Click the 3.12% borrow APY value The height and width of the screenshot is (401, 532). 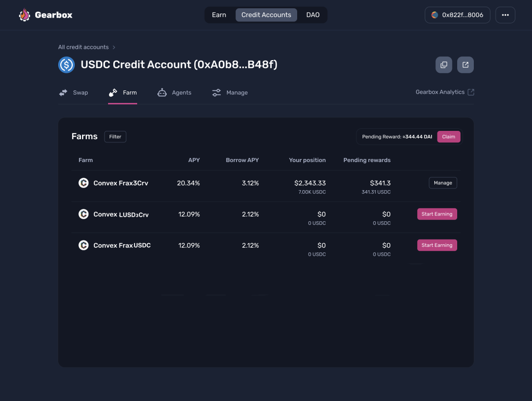coord(250,183)
